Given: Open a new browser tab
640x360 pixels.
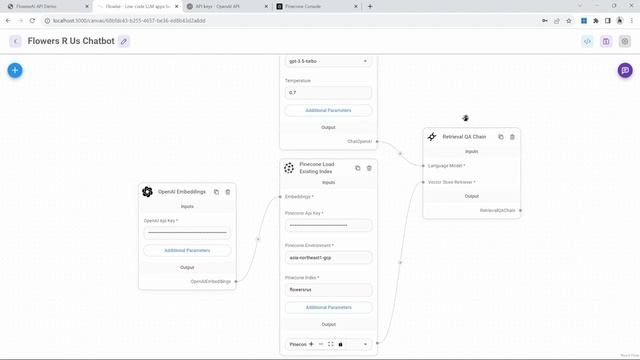Looking at the screenshot, I should 370,6.
